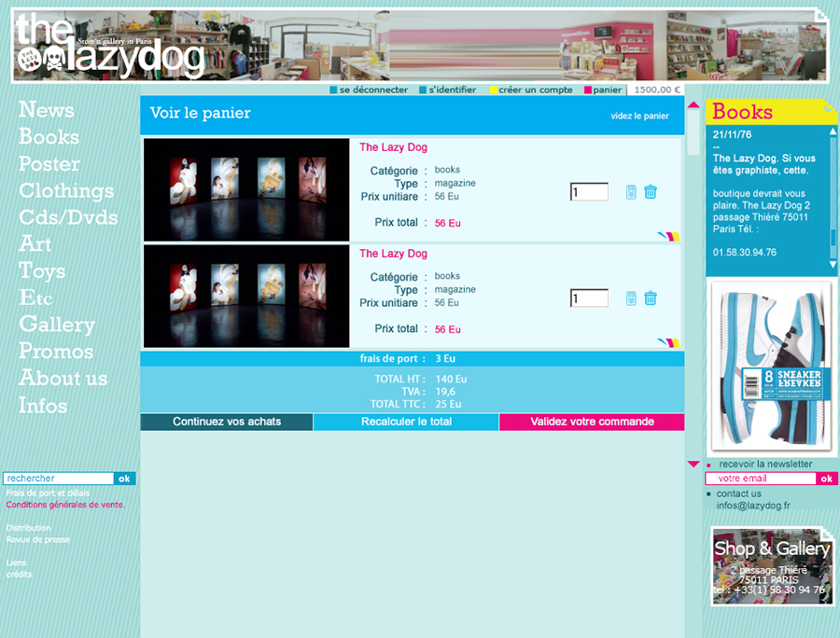Click the recevoir la newsletter link
The height and width of the screenshot is (638, 840).
click(x=765, y=465)
